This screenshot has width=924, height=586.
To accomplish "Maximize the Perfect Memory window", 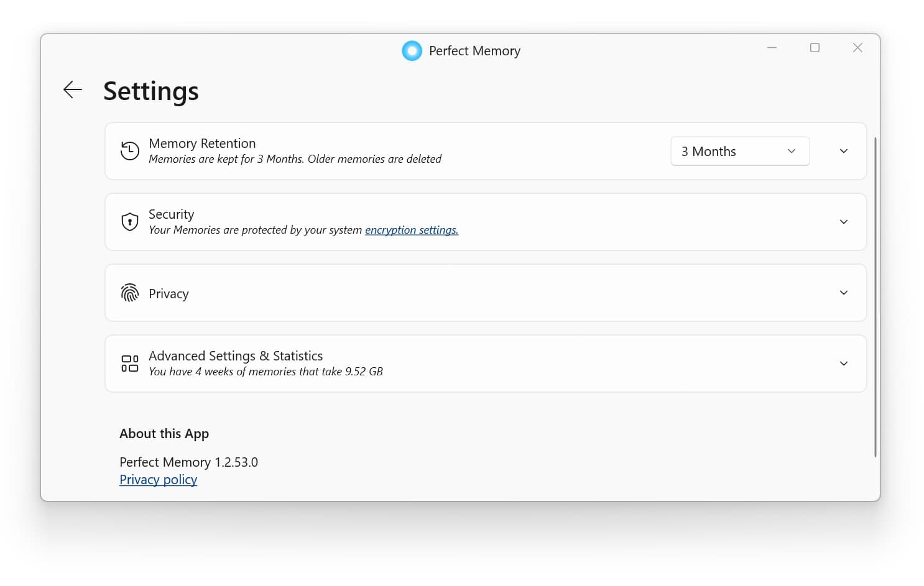I will 815,48.
